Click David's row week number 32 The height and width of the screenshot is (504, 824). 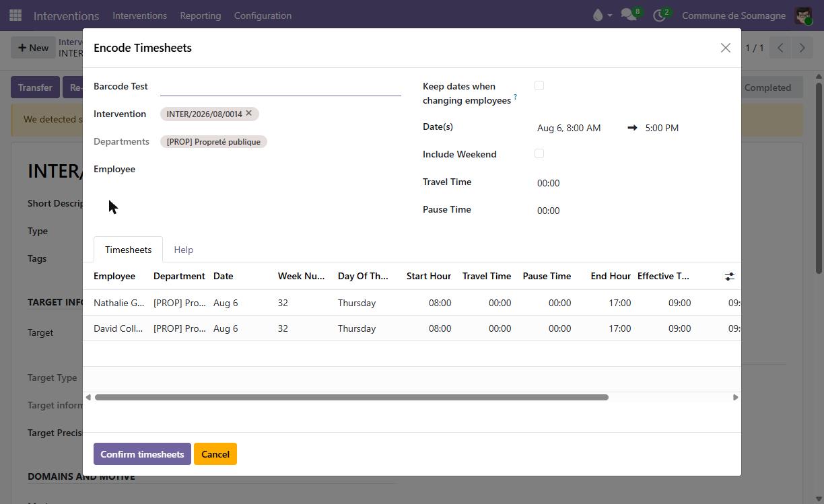coord(283,328)
